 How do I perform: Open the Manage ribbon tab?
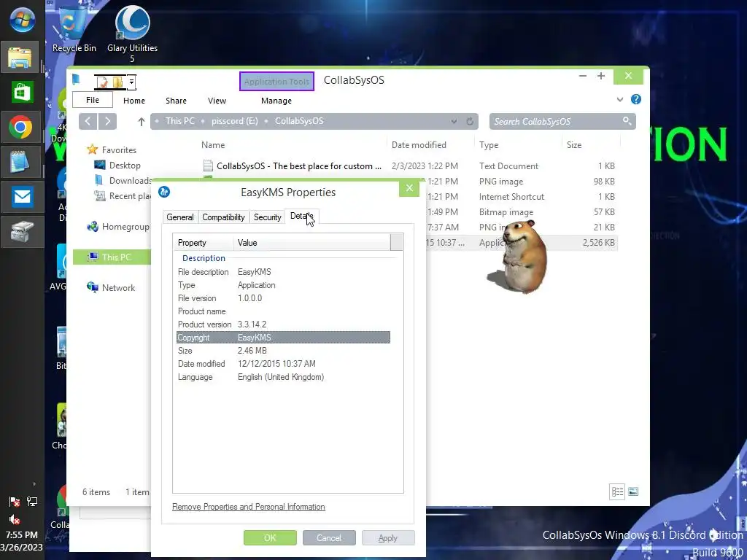tap(276, 101)
